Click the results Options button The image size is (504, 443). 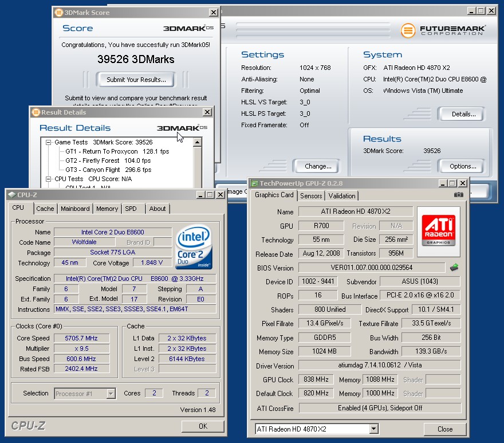click(x=463, y=166)
